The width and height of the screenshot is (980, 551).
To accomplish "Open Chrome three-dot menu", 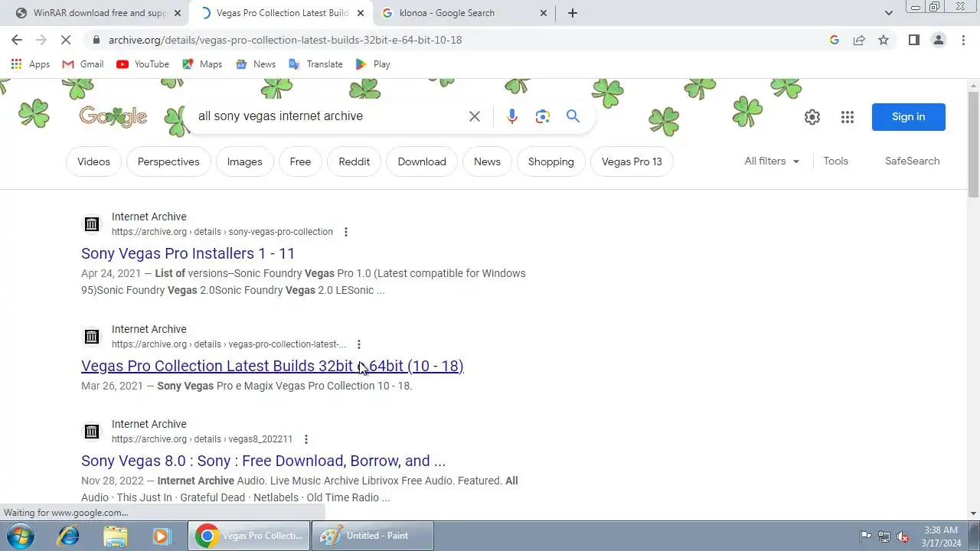I will coord(963,40).
